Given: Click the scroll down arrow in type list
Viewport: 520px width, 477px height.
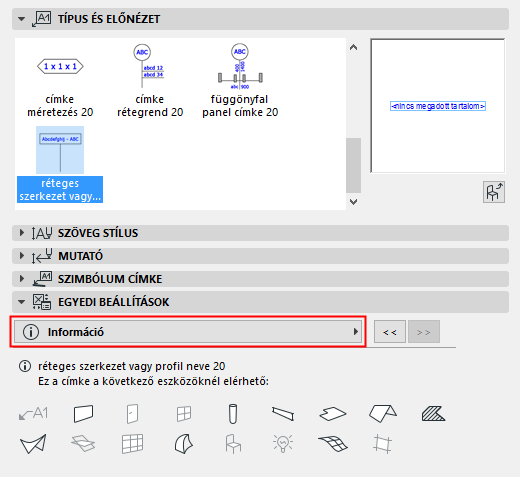Looking at the screenshot, I should coord(354,202).
